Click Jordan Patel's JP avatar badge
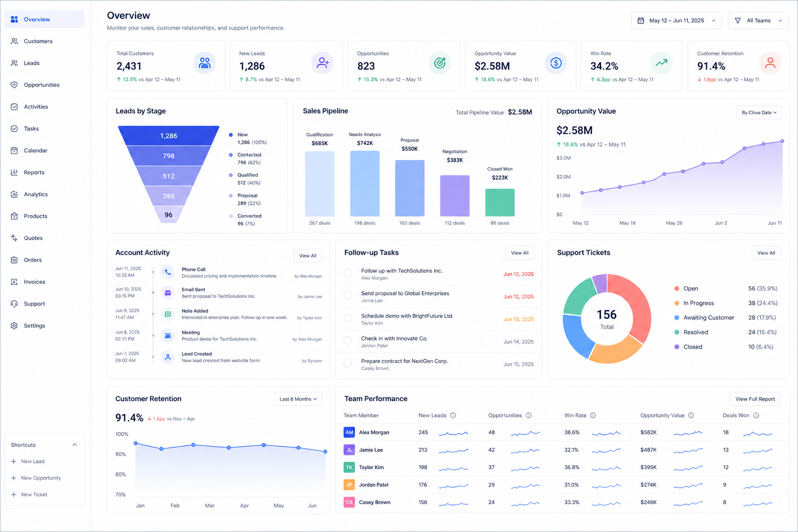 (349, 485)
